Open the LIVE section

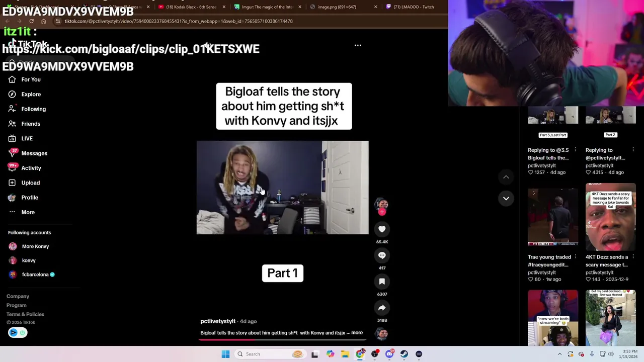pyautogui.click(x=20, y=138)
